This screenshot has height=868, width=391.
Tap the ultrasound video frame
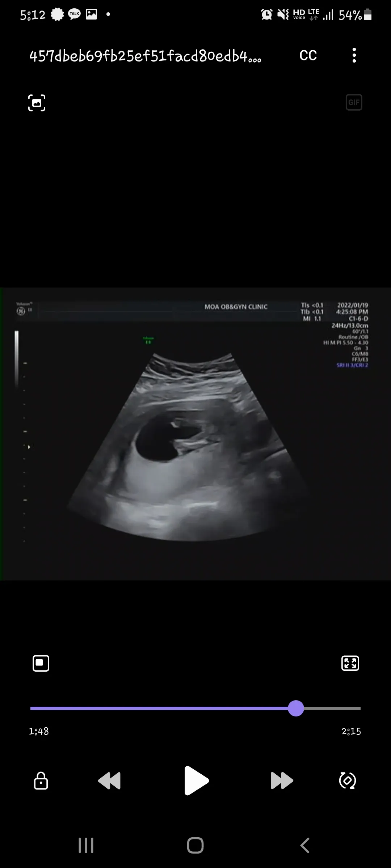coord(195,434)
